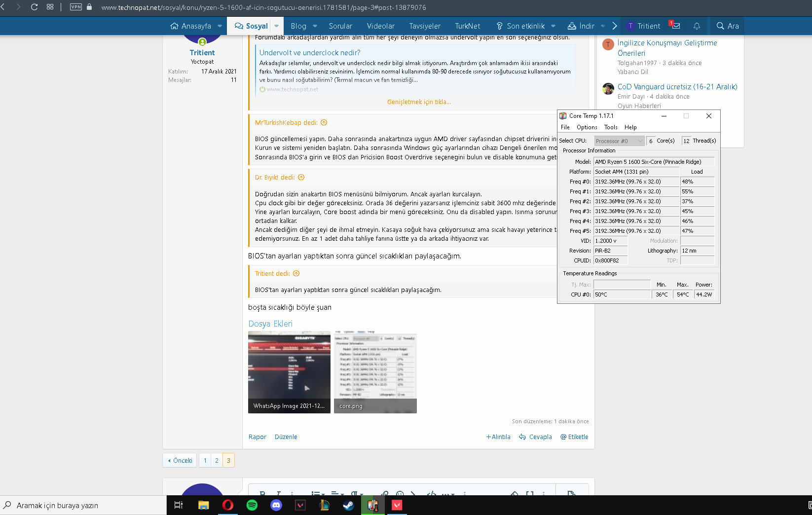Click the orange T avatar beside İngilizce thread
This screenshot has height=515, width=812.
tap(608, 45)
